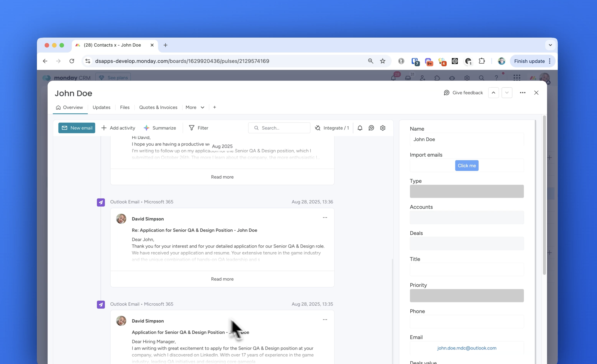Open the inbox icon showing 31 items
This screenshot has width=597, height=364.
(x=408, y=78)
